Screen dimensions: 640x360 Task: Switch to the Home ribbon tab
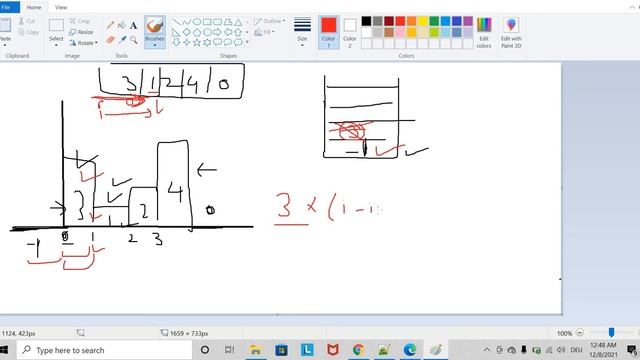coord(34,7)
